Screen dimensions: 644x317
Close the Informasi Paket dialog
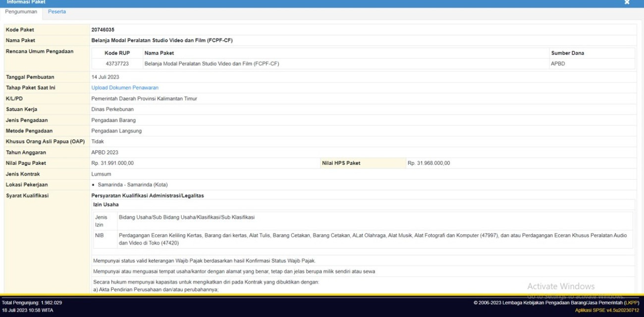tap(627, 2)
